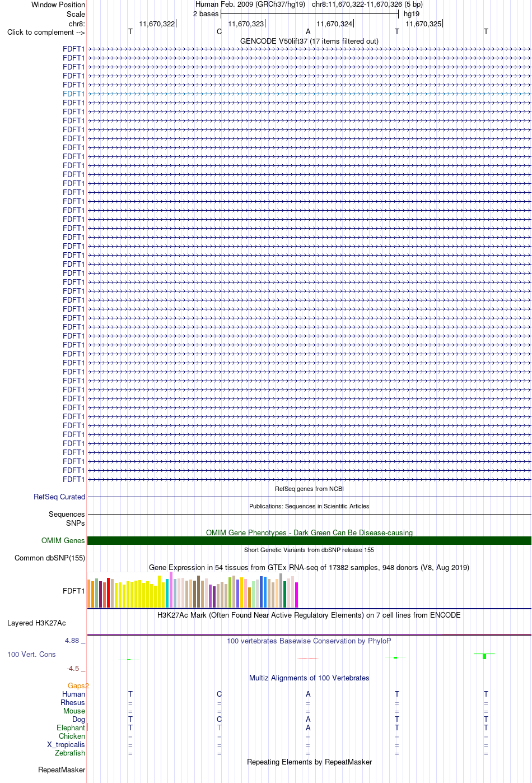Image resolution: width=532 pixels, height=783 pixels.
Task: Click the A base in the Elephant row
Action: pos(308,728)
